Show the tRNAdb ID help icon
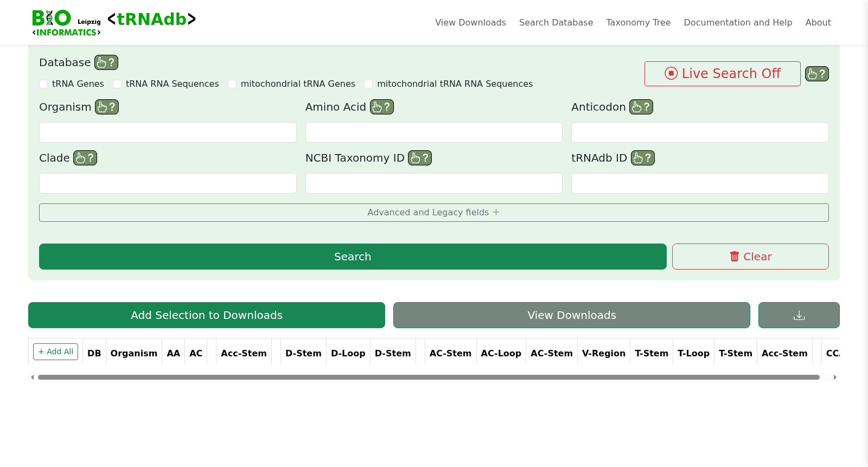The height and width of the screenshot is (467, 868). [643, 158]
